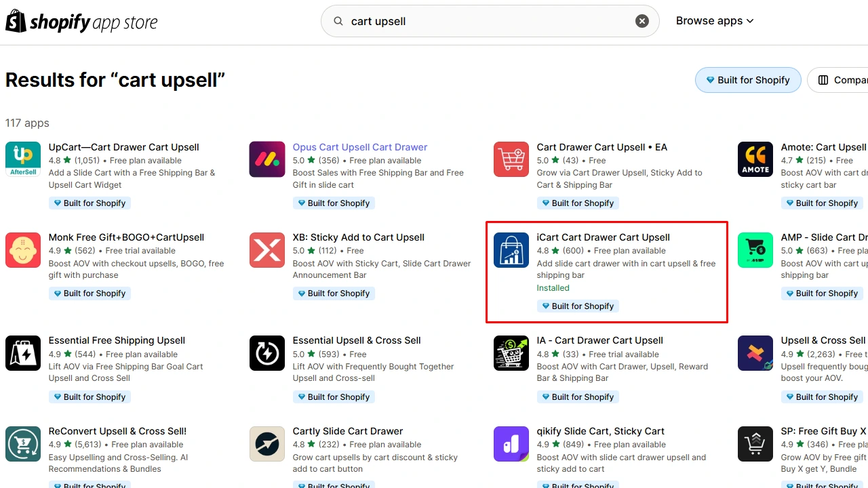Open XB: Sticky Add to Cart Upsell title
The image size is (868, 488).
[359, 237]
